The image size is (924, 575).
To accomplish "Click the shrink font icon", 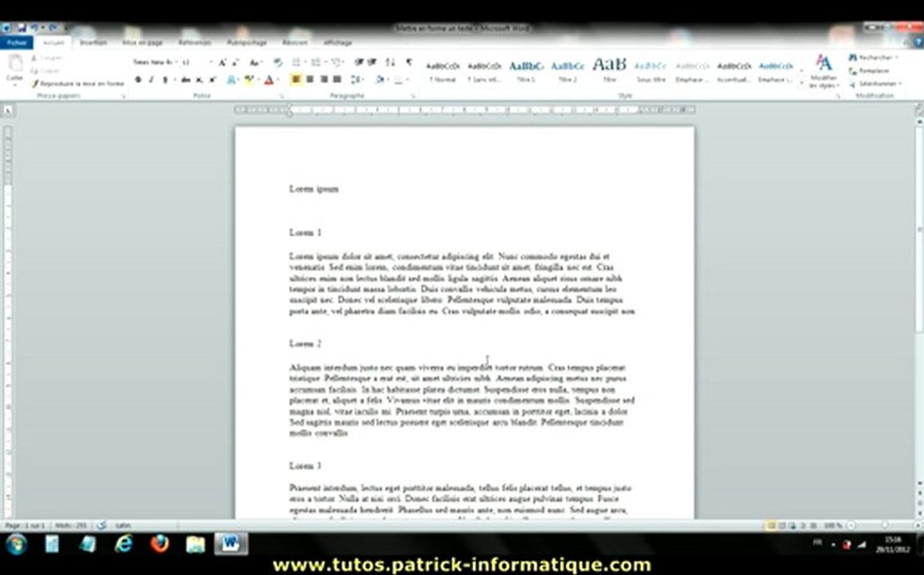I will pos(235,62).
